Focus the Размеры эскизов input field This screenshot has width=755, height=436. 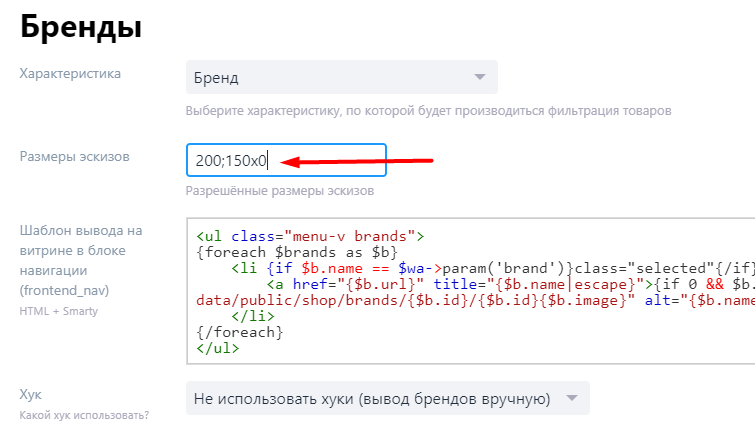click(285, 160)
